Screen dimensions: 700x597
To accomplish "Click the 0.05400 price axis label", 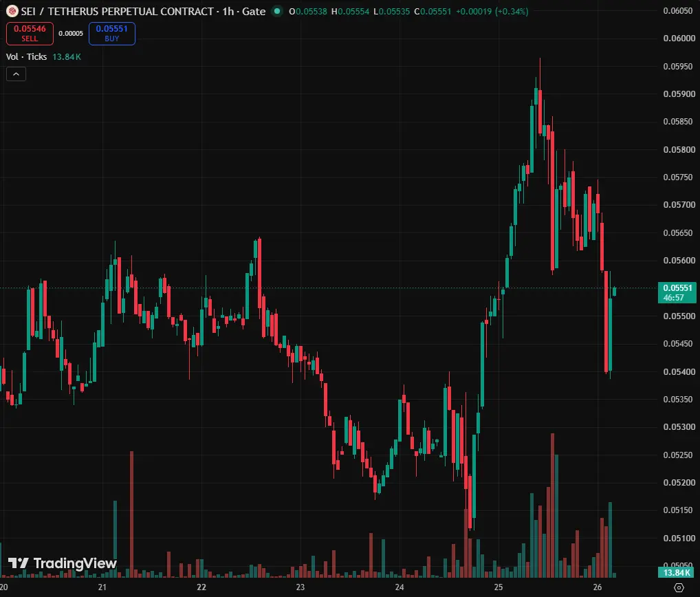I will click(679, 371).
